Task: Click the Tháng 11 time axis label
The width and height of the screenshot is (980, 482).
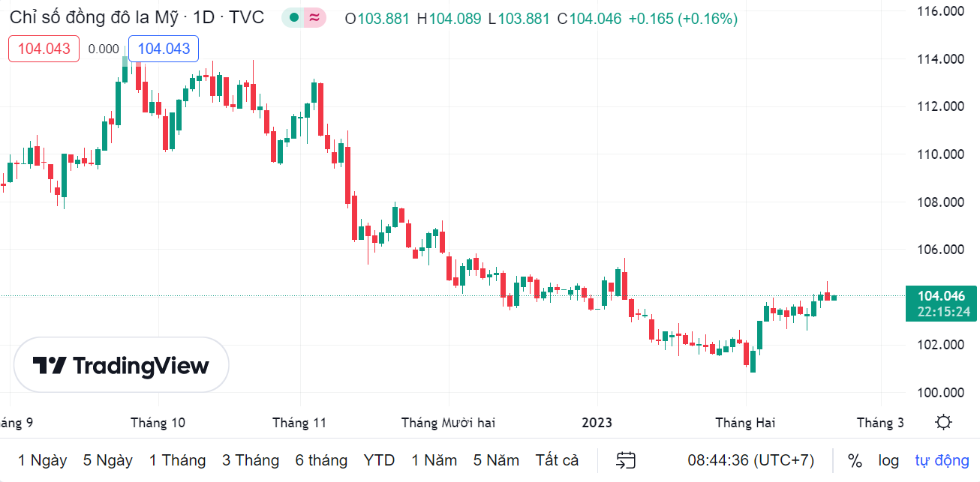Action: [x=299, y=423]
